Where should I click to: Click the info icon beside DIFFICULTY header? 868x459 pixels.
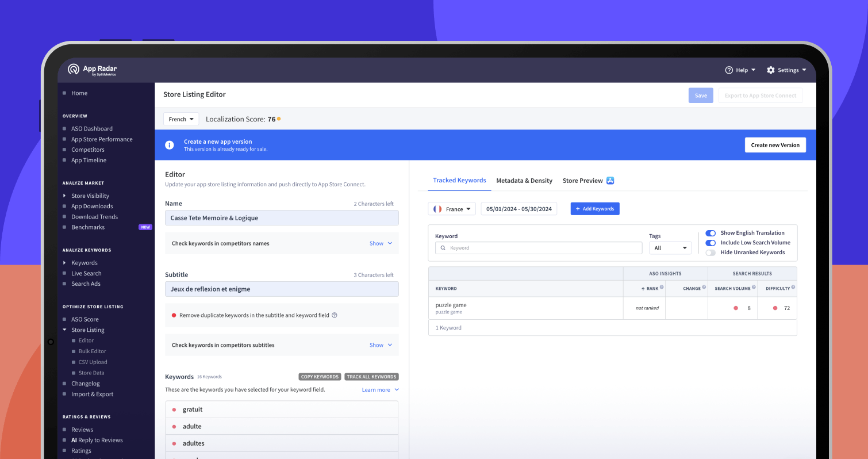tap(793, 288)
